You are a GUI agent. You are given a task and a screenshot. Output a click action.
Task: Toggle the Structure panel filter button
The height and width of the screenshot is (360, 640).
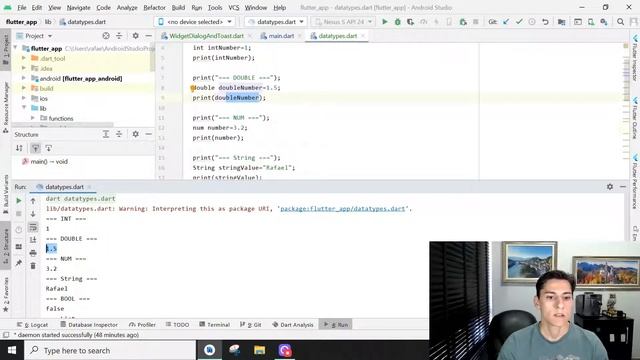(36, 148)
